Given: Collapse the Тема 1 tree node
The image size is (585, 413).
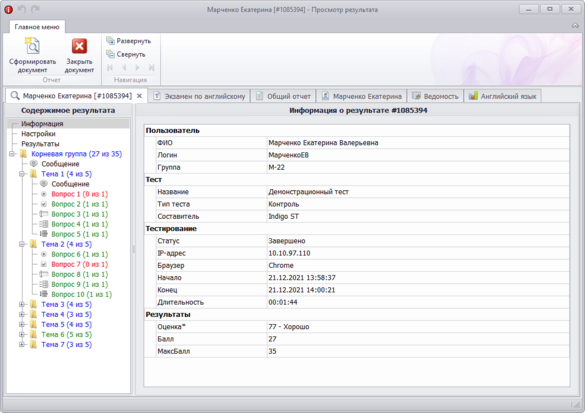Looking at the screenshot, I should [x=22, y=174].
